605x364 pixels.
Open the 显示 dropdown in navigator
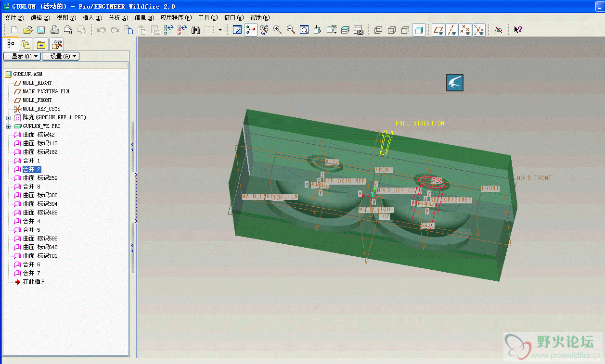(x=22, y=56)
